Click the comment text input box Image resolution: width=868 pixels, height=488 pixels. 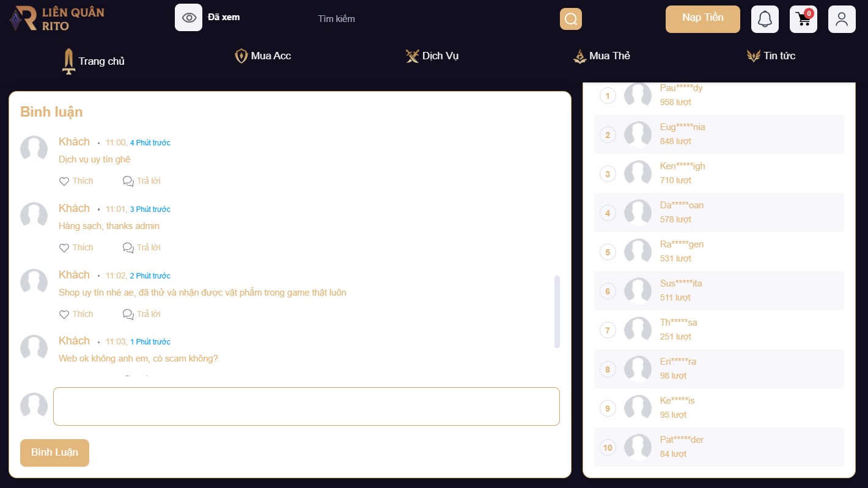tap(306, 406)
